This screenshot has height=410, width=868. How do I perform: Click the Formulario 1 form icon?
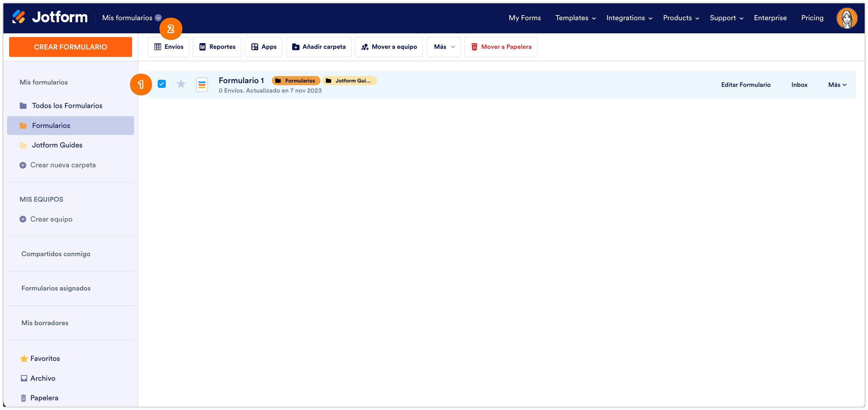tap(202, 84)
